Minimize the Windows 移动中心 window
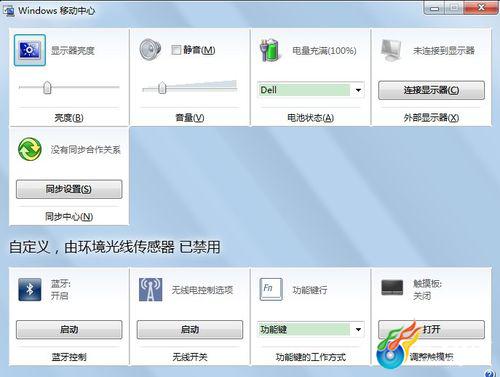The width and height of the screenshot is (500, 377). [434, 8]
